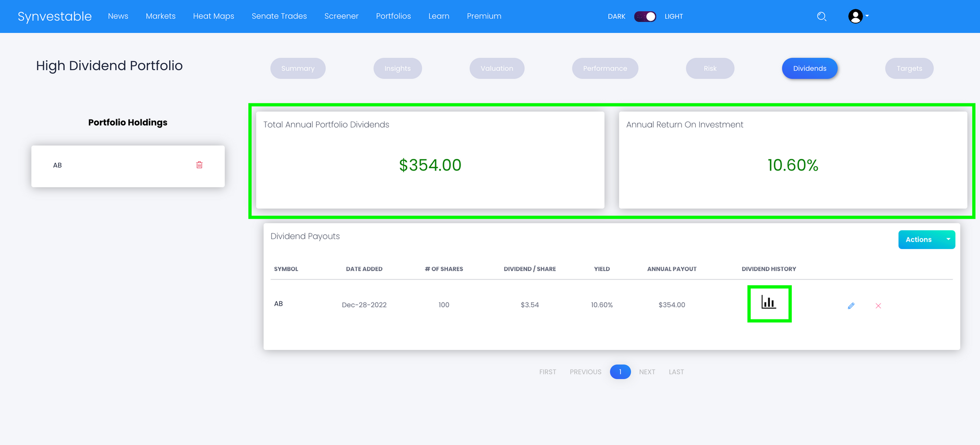Open Heat Maps in the navbar
The width and height of the screenshot is (980, 445).
214,16
